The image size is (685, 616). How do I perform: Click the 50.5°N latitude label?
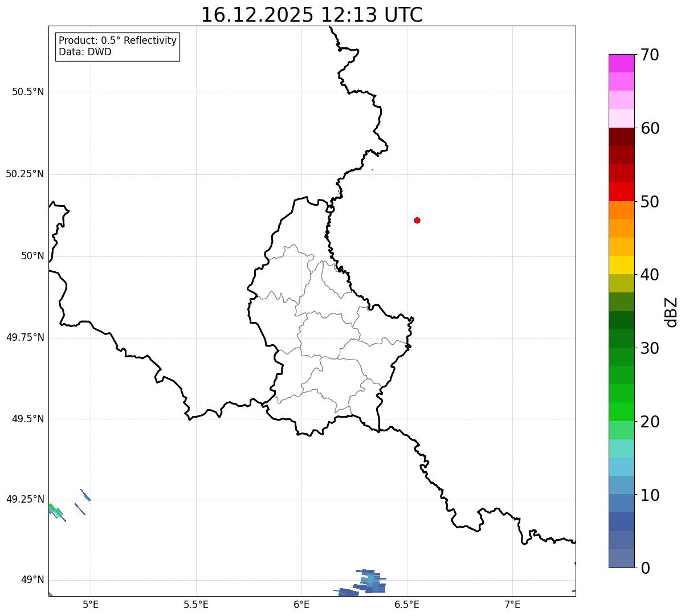point(28,92)
